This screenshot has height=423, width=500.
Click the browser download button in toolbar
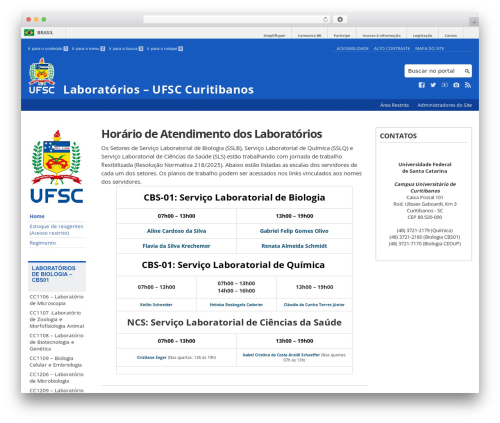(x=340, y=19)
